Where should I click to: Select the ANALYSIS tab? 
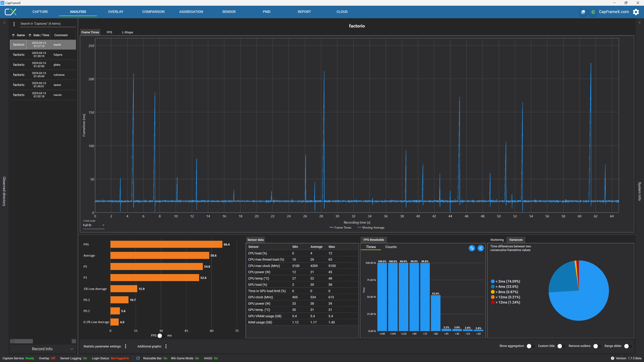78,12
